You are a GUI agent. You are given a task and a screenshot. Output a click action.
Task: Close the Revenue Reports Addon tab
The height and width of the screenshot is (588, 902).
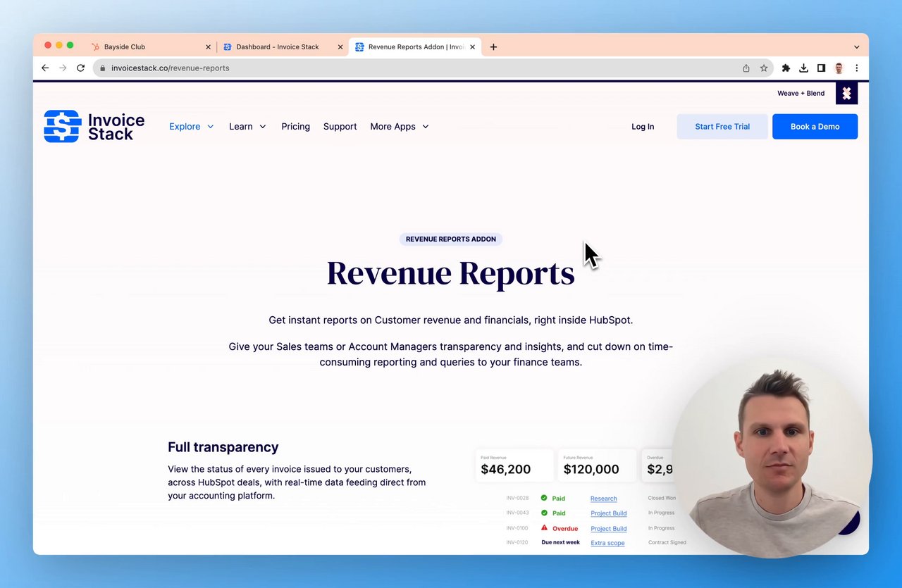tap(472, 47)
